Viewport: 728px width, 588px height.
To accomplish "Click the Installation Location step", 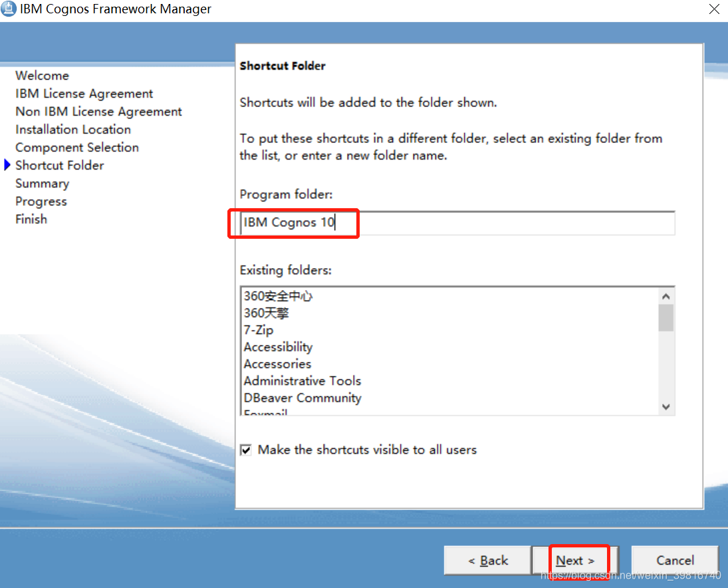I will tap(73, 129).
